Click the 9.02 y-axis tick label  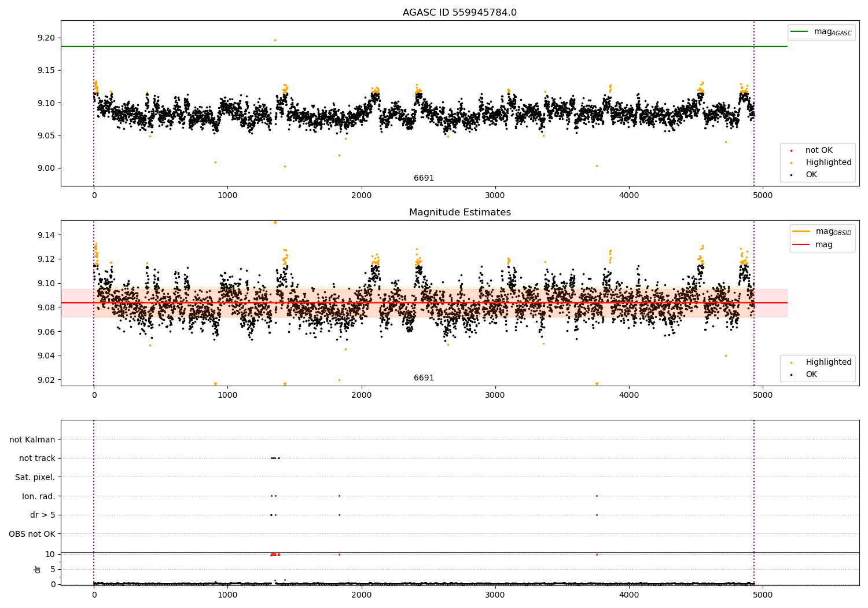45,380
